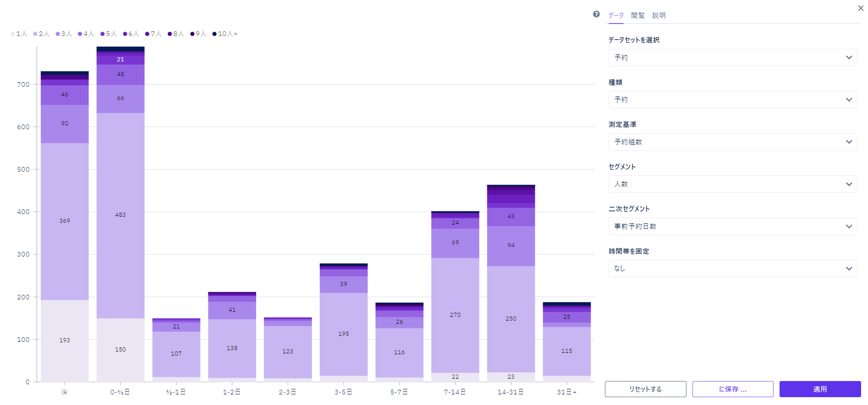
Task: Switch to the データ tab
Action: point(616,16)
